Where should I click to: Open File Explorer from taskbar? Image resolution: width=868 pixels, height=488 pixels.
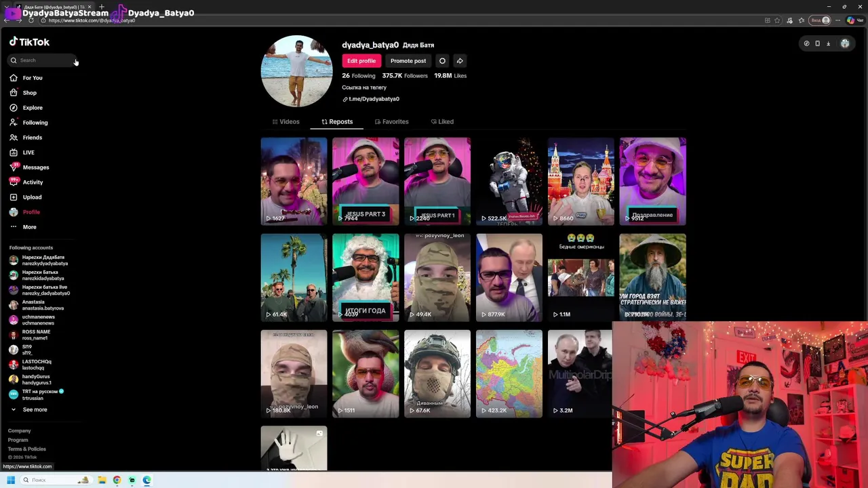click(x=102, y=480)
